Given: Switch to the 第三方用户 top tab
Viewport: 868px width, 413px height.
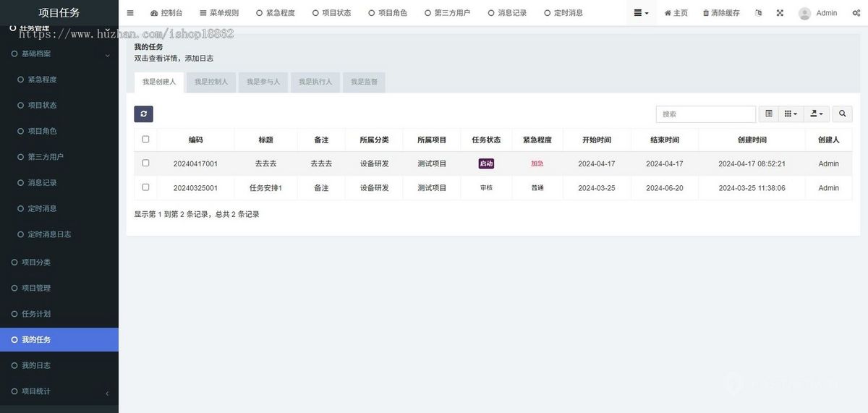Looking at the screenshot, I should (448, 13).
